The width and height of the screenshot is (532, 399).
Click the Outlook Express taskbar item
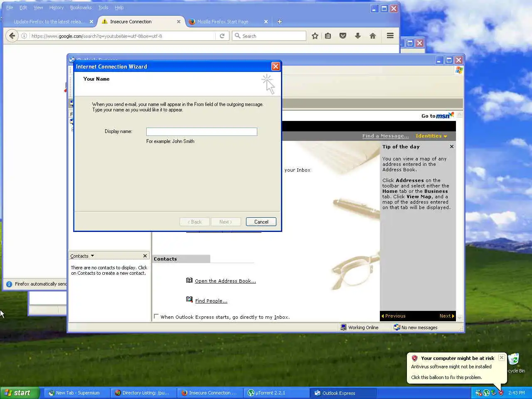coord(343,393)
